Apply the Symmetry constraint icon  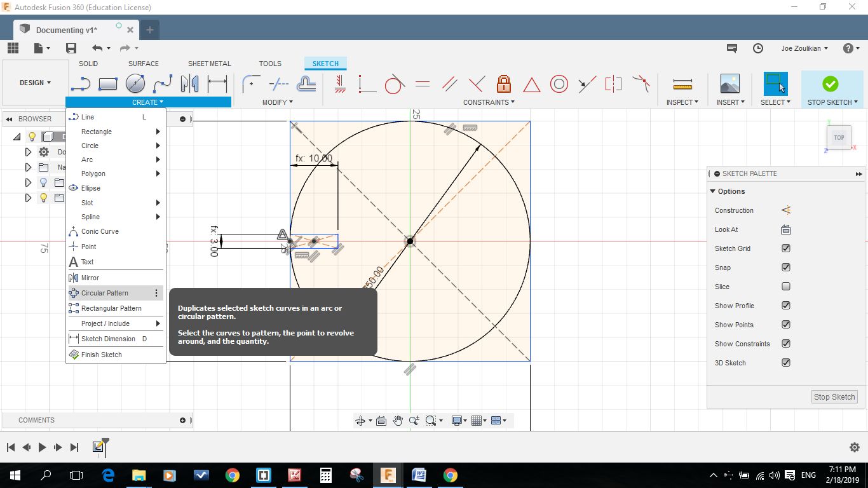pos(614,83)
